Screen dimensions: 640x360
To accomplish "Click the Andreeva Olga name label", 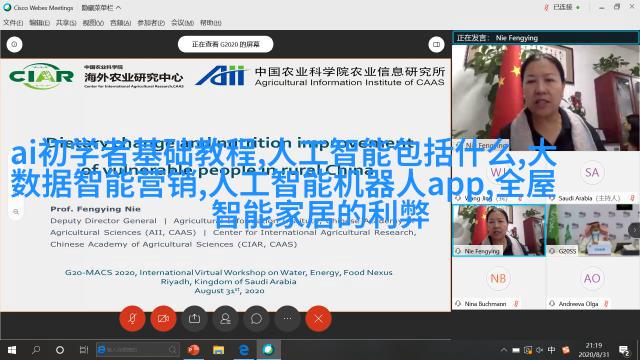I will click(578, 304).
